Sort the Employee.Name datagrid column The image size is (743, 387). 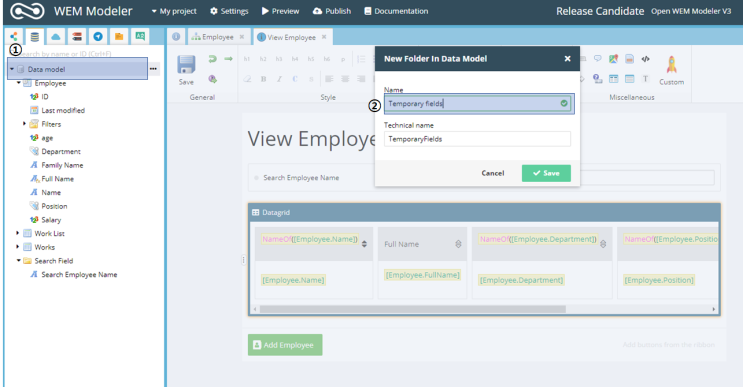(x=364, y=244)
